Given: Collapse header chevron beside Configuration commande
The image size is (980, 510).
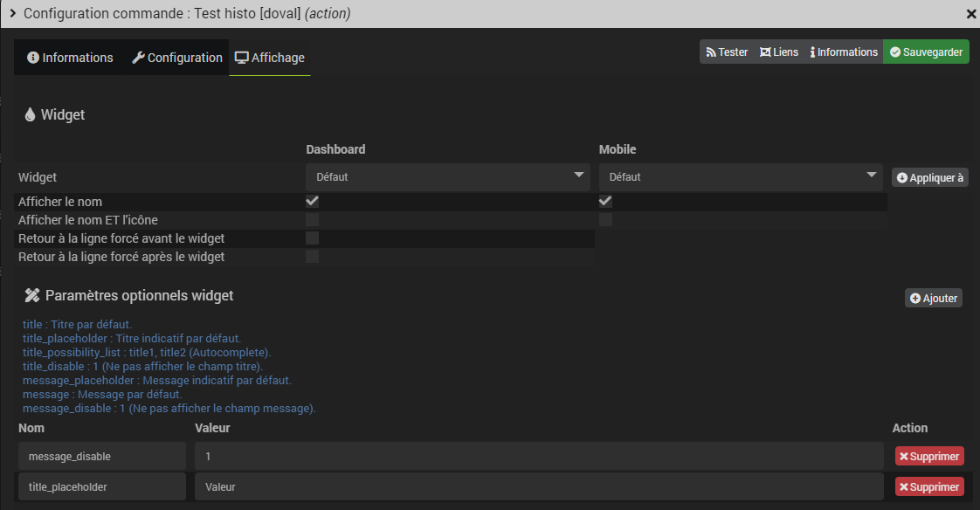Looking at the screenshot, I should coord(12,13).
